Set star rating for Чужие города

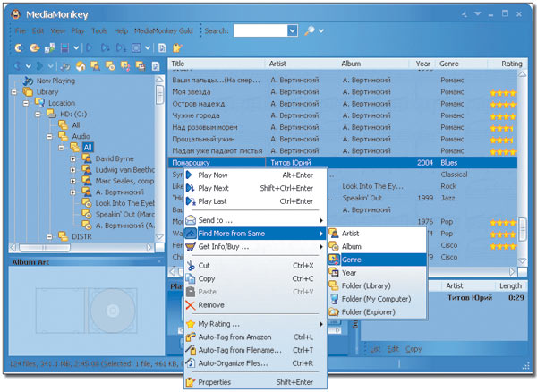pyautogui.click(x=503, y=116)
